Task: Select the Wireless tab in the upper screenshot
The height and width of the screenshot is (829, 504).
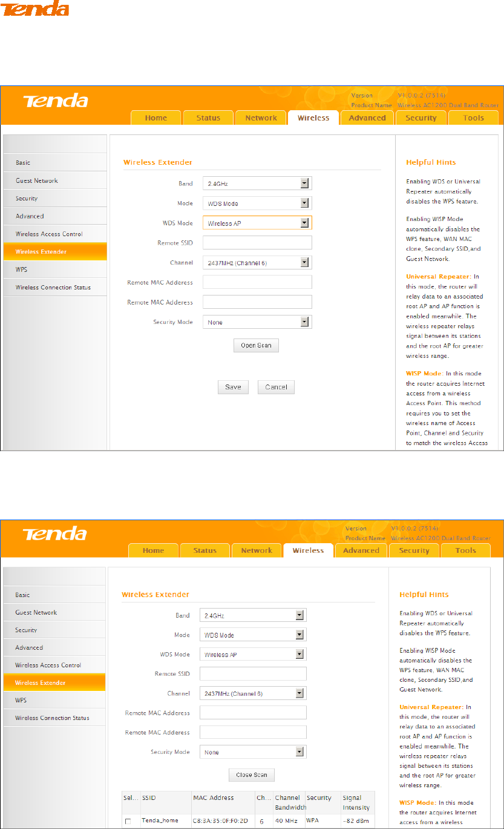Action: tap(313, 118)
